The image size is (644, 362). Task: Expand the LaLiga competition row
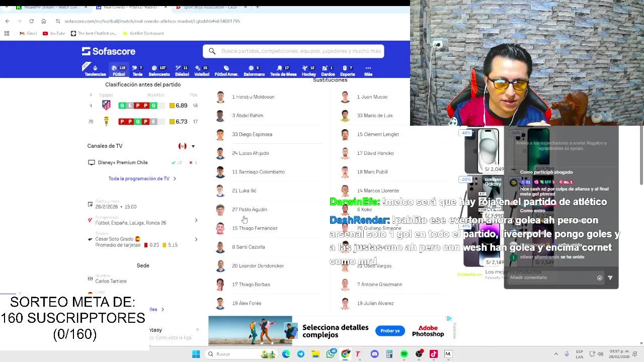coord(143,220)
